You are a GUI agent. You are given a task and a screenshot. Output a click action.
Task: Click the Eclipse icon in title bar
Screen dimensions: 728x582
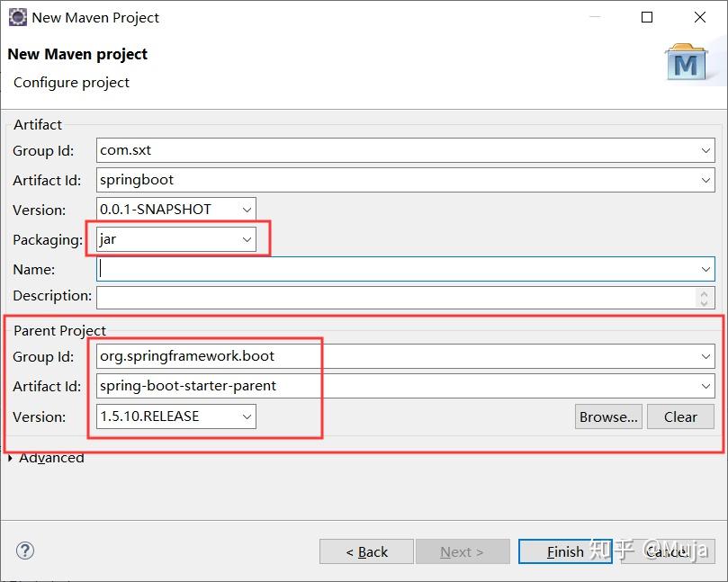click(x=17, y=17)
